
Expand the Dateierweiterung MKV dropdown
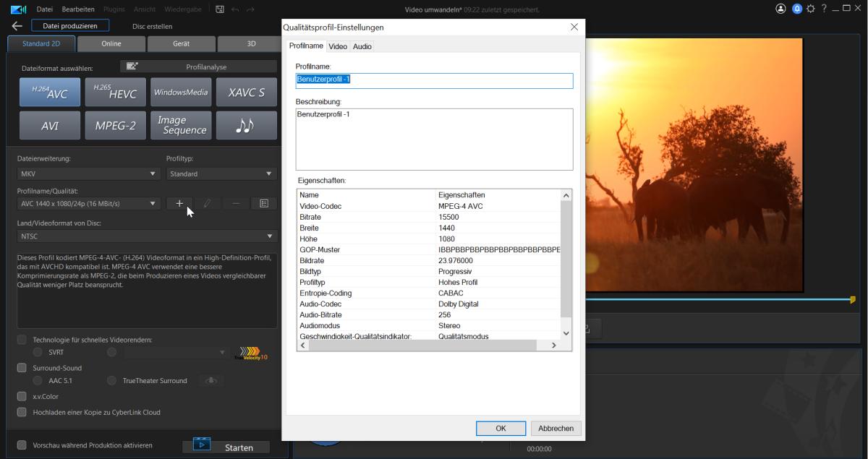pos(88,174)
